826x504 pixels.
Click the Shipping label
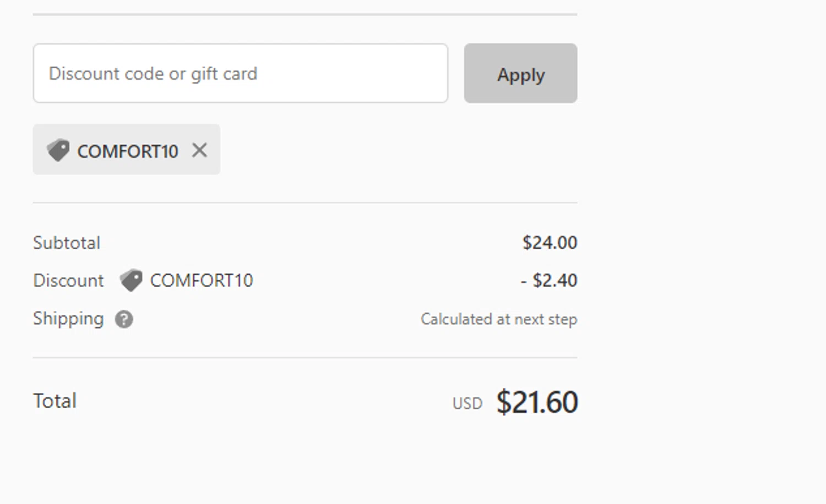point(68,319)
